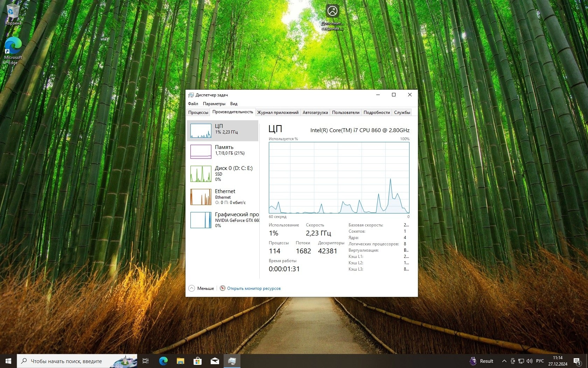Open the Параметры menu
This screenshot has width=588, height=368.
pyautogui.click(x=214, y=104)
